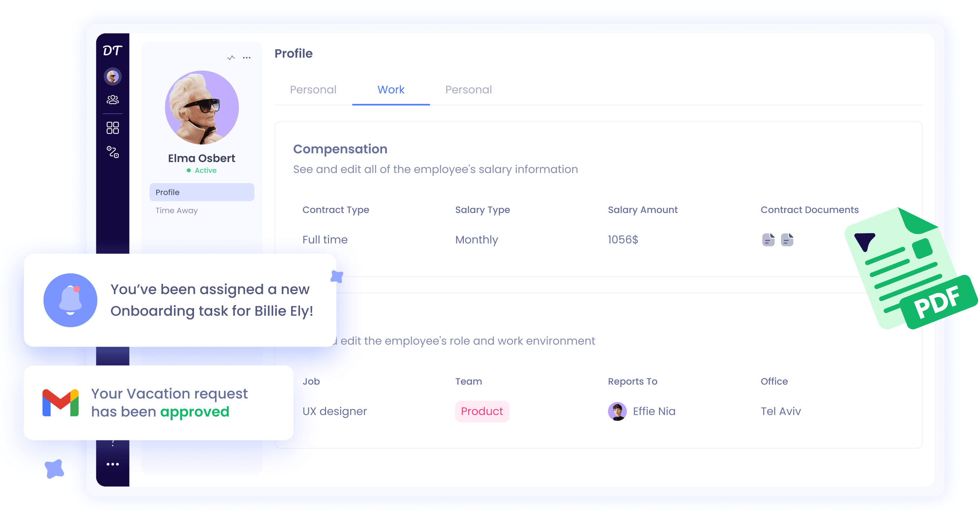Select the Work tab in profile
This screenshot has height=520, width=980.
pos(391,89)
